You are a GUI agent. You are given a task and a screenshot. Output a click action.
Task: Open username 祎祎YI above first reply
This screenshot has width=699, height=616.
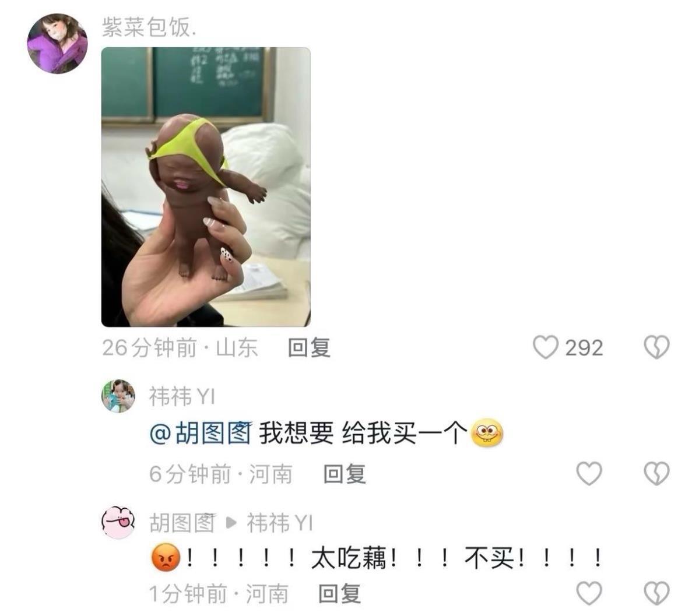tap(182, 396)
